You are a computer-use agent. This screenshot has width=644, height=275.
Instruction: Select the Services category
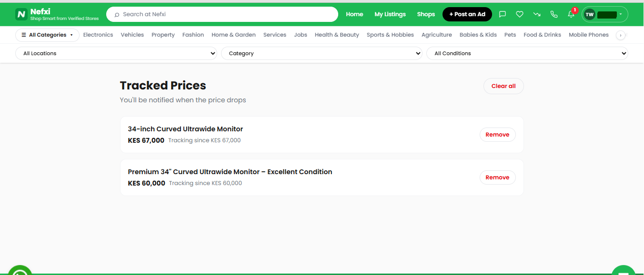[275, 35]
